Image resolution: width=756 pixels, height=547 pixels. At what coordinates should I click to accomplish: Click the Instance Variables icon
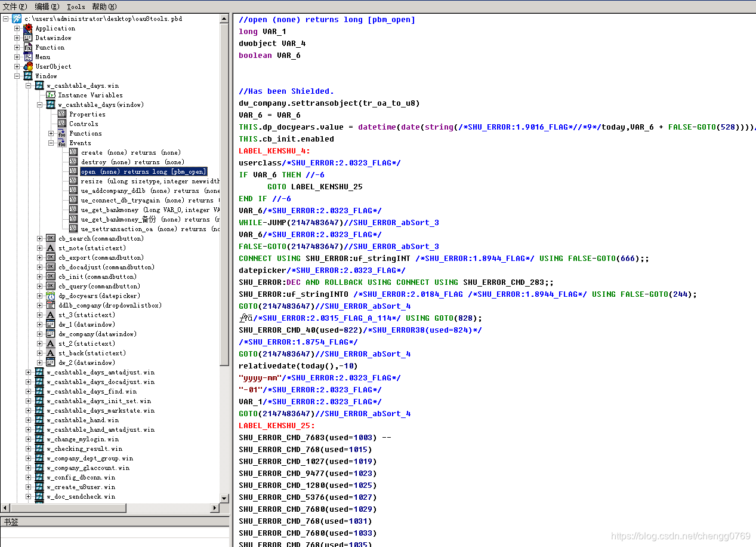tap(51, 95)
